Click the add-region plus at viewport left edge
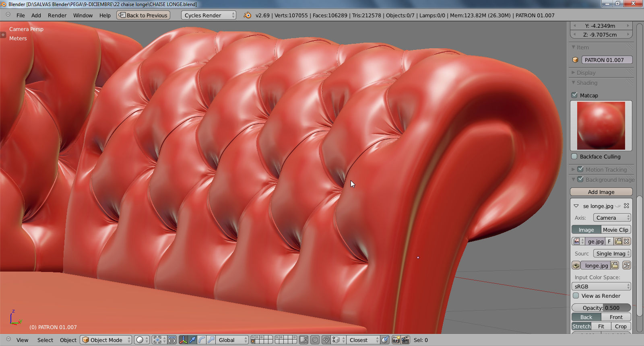Screen dimensions: 644x346 point(3,35)
